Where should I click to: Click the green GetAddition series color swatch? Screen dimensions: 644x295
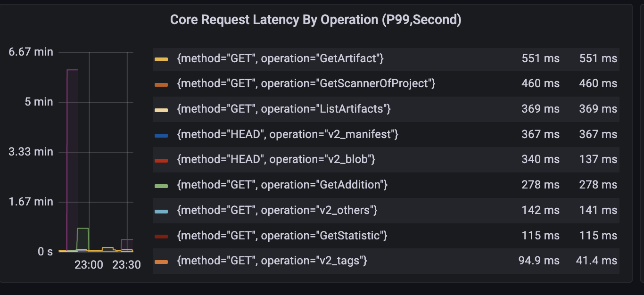[161, 186]
